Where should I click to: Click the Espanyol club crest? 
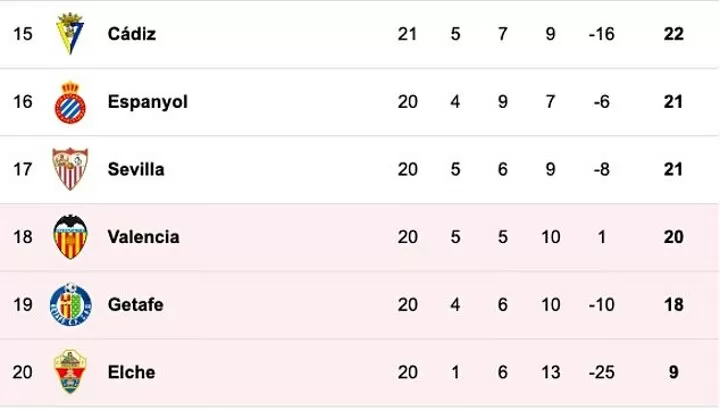[x=70, y=102]
